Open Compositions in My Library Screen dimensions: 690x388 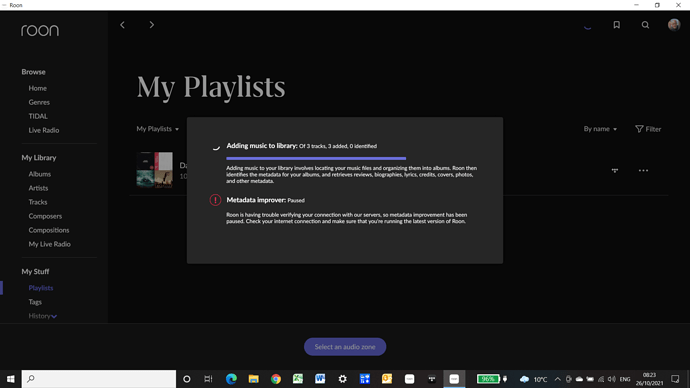click(49, 230)
